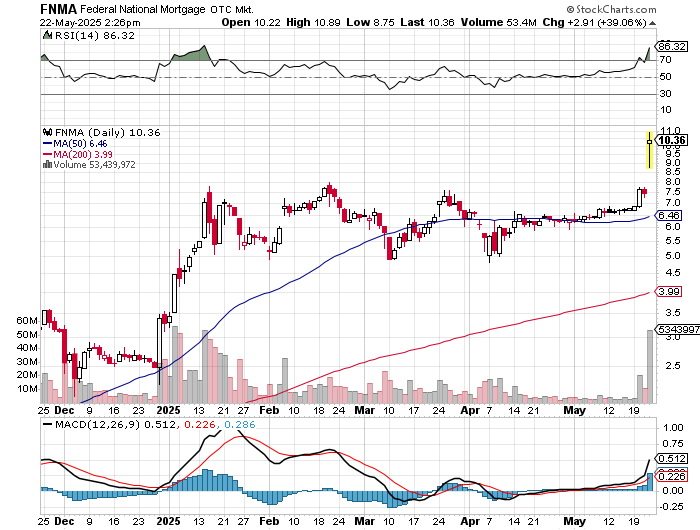Click the tall latest volume bar
700x530 pixels.
(650, 366)
